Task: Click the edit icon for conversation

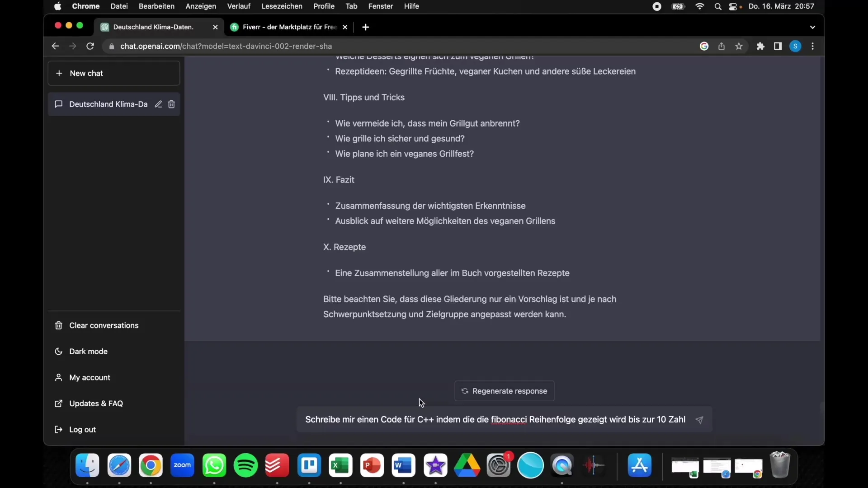Action: (x=157, y=104)
